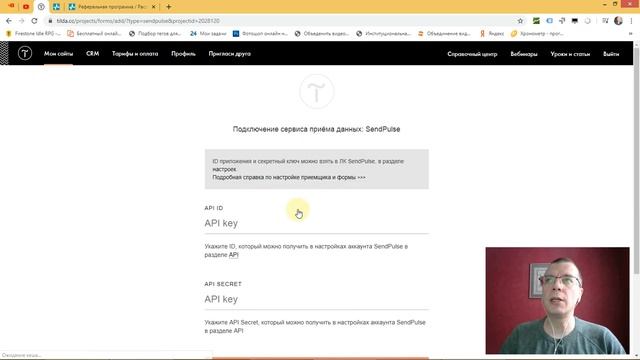Open the 'Яндекс' bookmark
The height and width of the screenshot is (360, 640).
[x=492, y=34]
